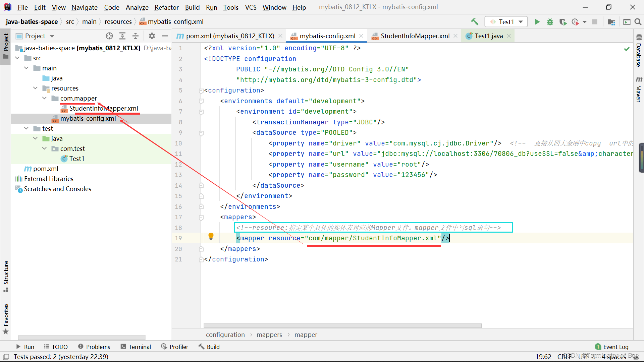
Task: Click the editor horizontal scrollbar
Action: click(x=342, y=325)
